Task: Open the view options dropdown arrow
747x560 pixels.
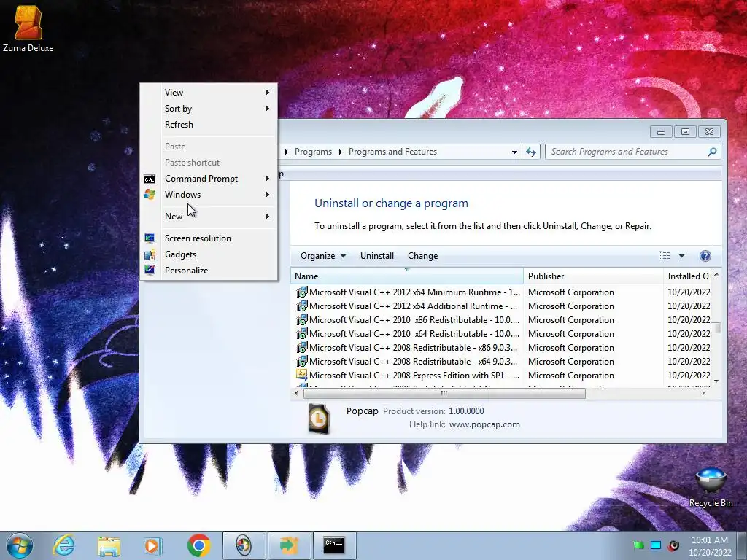Action: coord(682,256)
